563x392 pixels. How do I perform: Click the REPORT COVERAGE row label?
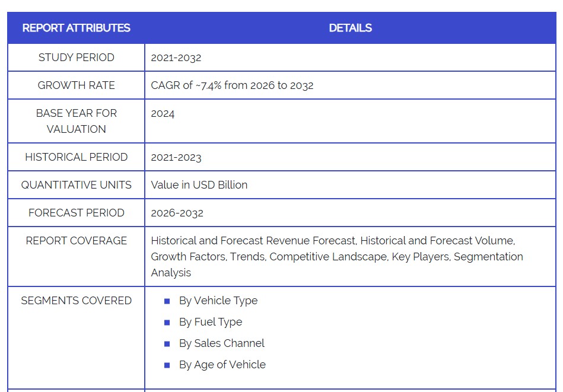(x=76, y=241)
